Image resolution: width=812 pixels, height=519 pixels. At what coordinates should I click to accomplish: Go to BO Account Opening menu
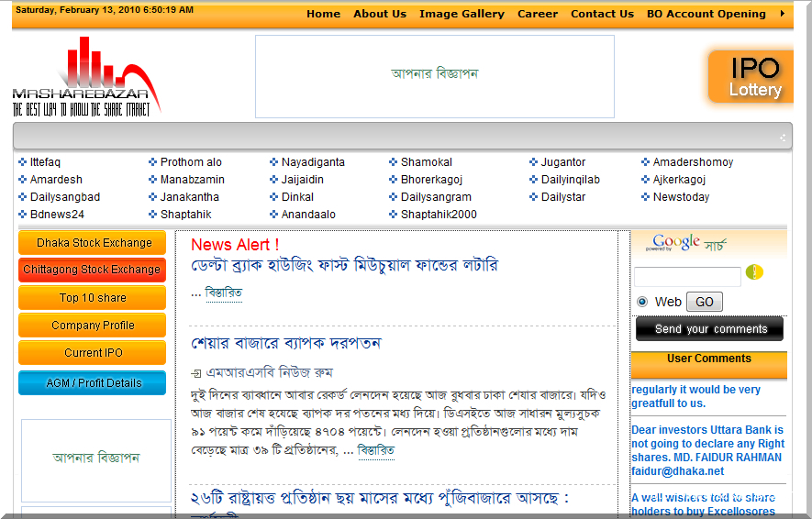(x=706, y=14)
